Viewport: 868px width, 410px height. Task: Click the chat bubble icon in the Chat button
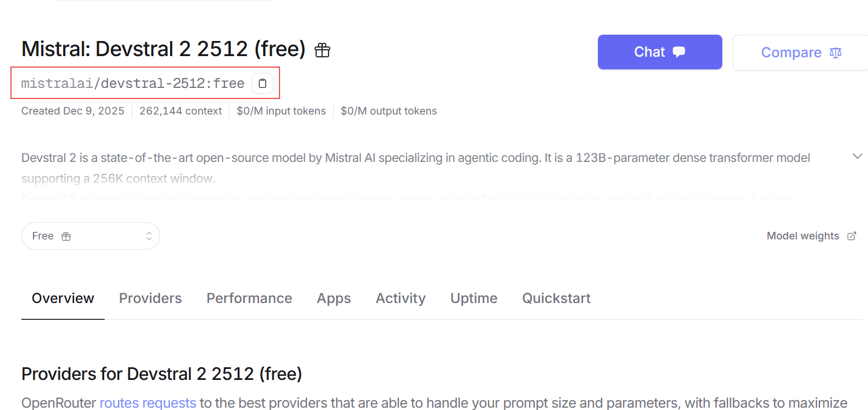tap(679, 52)
